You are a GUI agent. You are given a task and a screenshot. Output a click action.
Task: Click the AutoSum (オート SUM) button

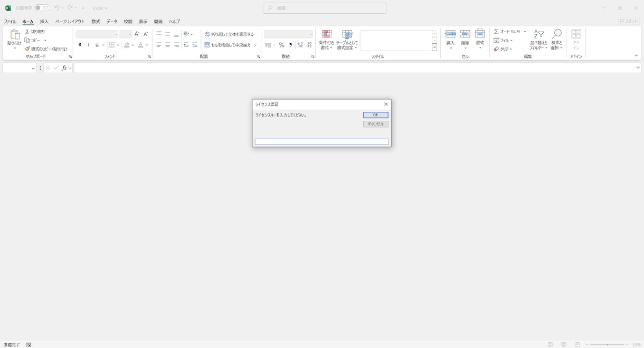[507, 32]
